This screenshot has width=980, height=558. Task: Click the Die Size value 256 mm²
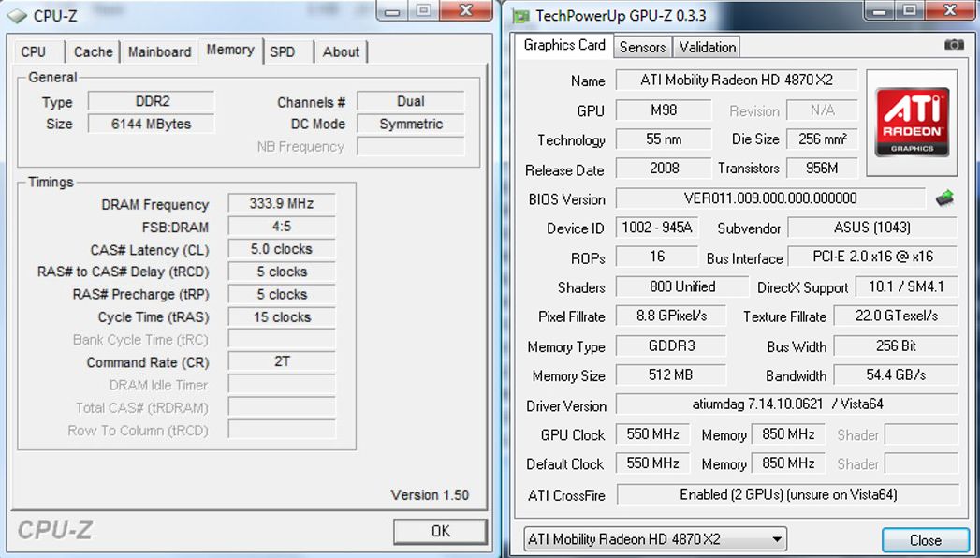[822, 139]
